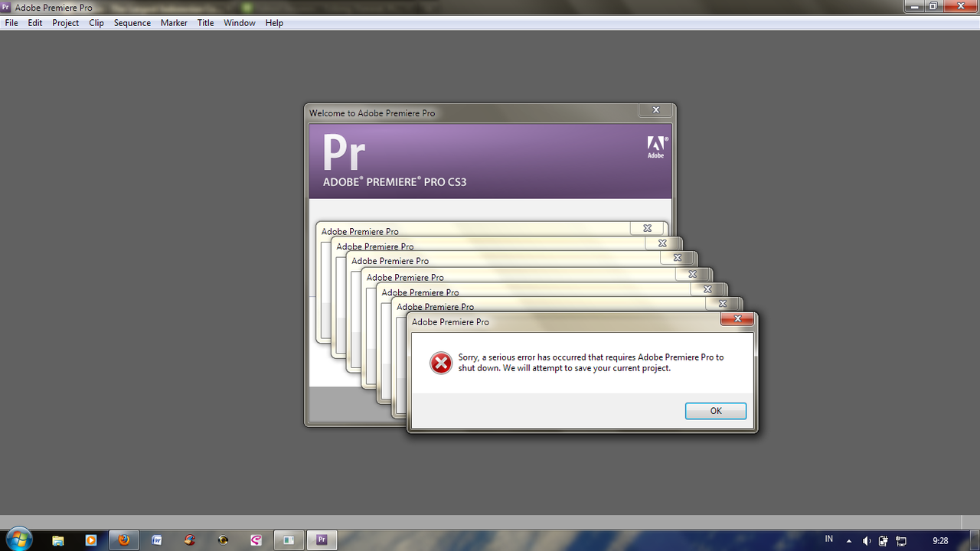Screen dimensions: 980x551
Task: Click OK in the error dialog
Action: tap(716, 411)
